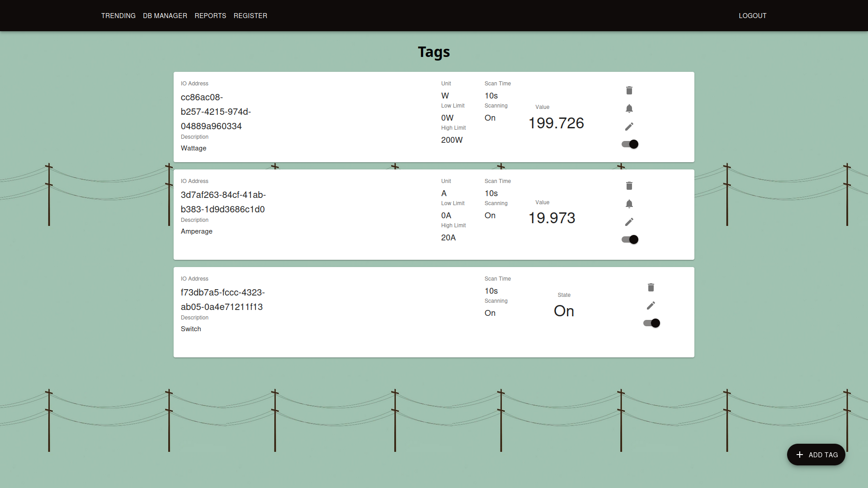Click the Switch tag's large On state
The width and height of the screenshot is (868, 488).
click(x=564, y=311)
